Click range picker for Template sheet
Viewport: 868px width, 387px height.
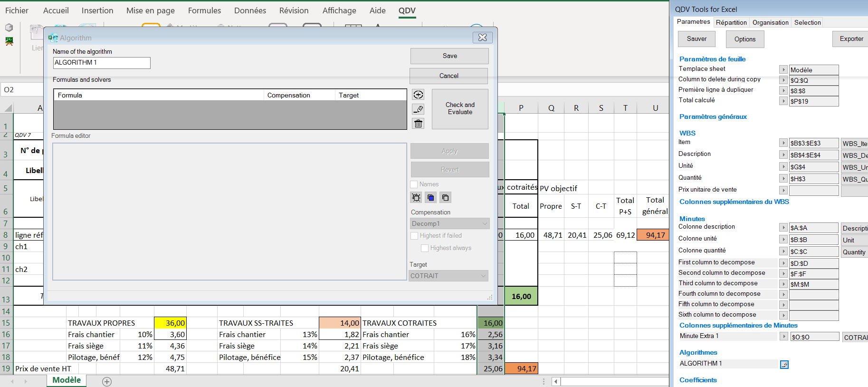(783, 70)
